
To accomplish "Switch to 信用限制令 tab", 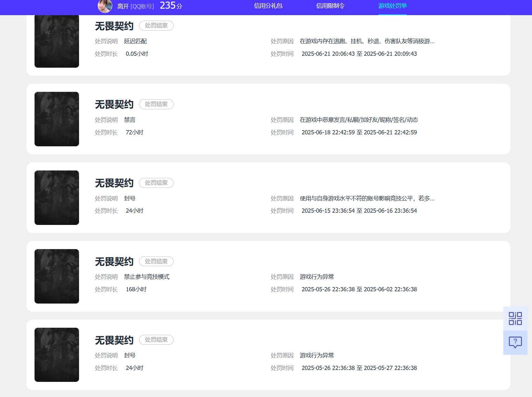I will tap(330, 6).
